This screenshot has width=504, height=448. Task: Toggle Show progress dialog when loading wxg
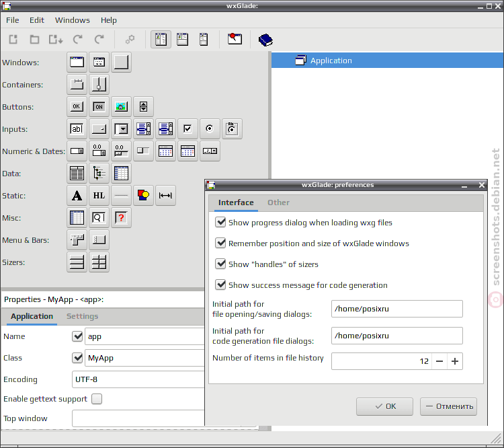pos(220,222)
